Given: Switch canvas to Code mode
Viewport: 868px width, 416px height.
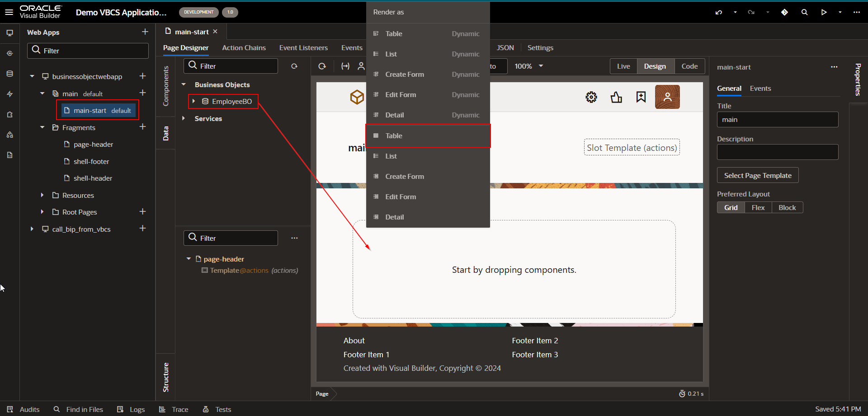Looking at the screenshot, I should tap(689, 66).
